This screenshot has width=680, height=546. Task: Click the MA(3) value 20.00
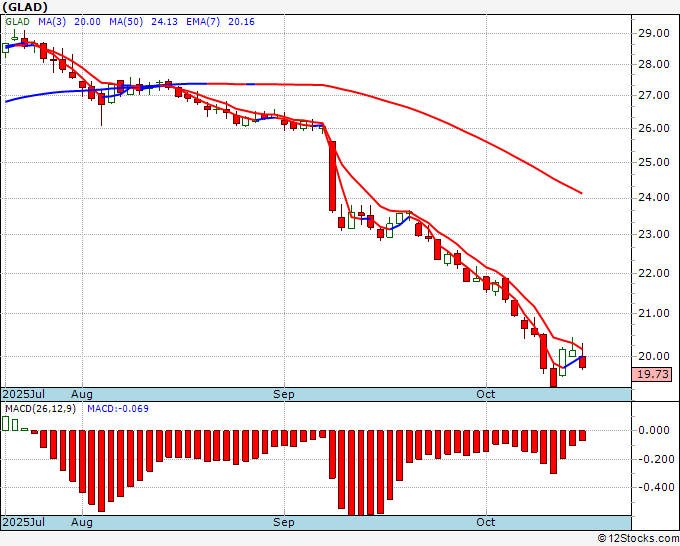(87, 22)
